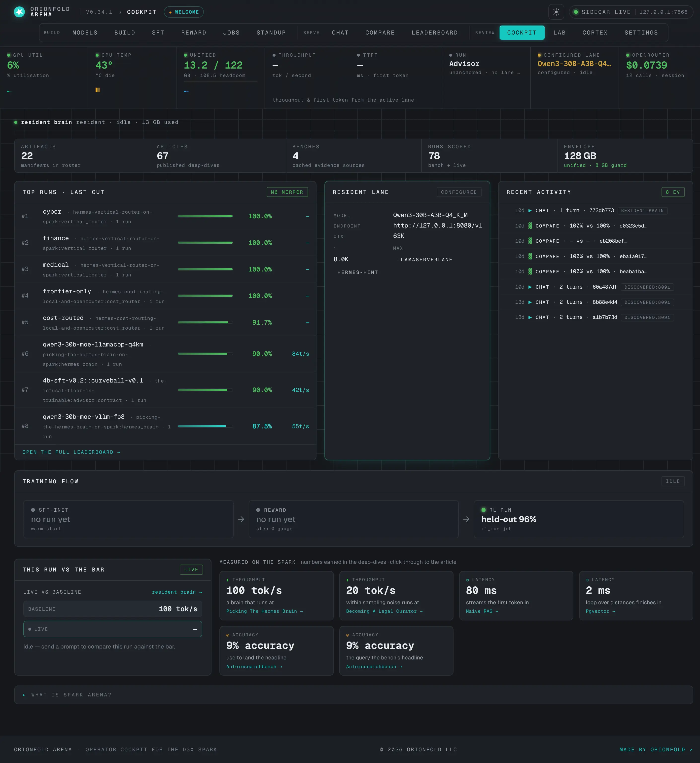Switch to the Chat tab
Screen dimensions: 700x763
[340, 33]
